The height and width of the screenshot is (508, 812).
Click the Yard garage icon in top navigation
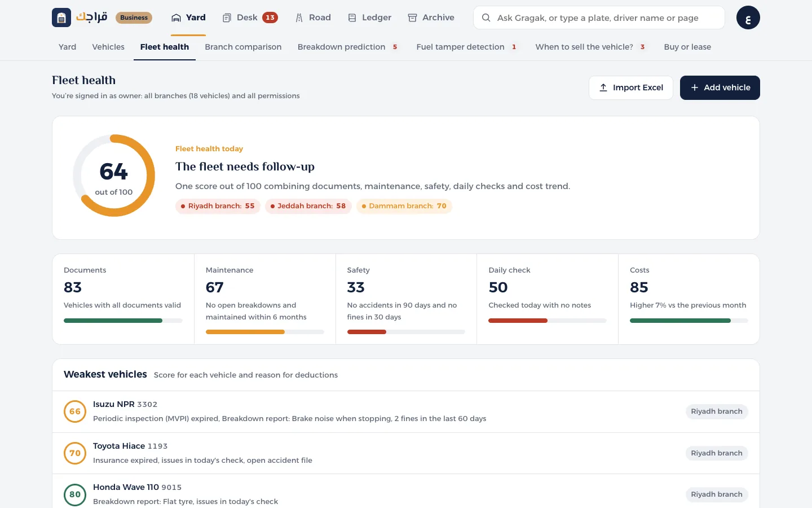click(x=176, y=18)
